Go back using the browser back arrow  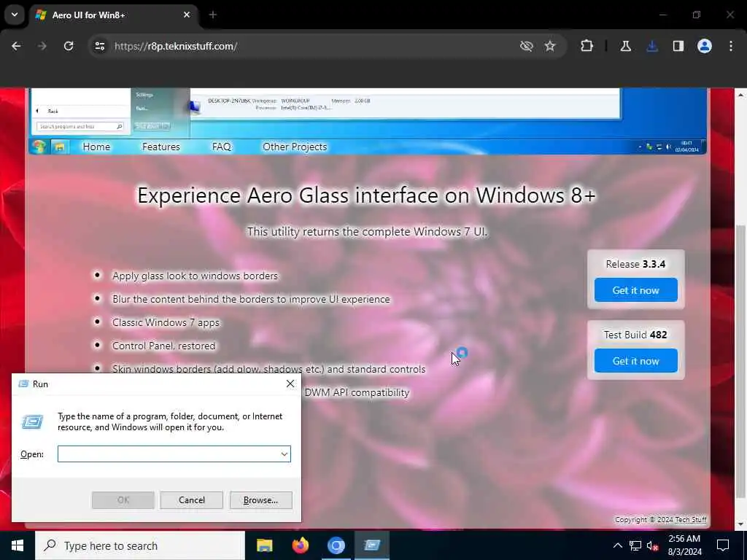[16, 46]
